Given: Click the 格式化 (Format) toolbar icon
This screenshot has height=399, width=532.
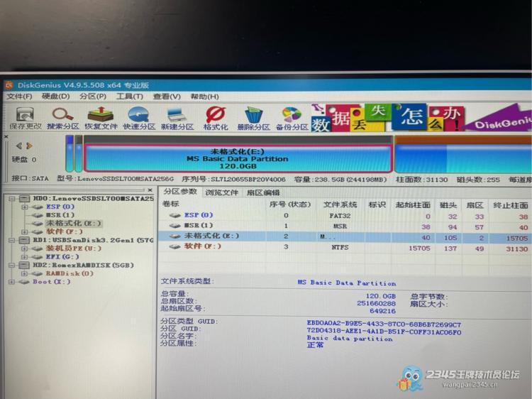Looking at the screenshot, I should coord(215,117).
